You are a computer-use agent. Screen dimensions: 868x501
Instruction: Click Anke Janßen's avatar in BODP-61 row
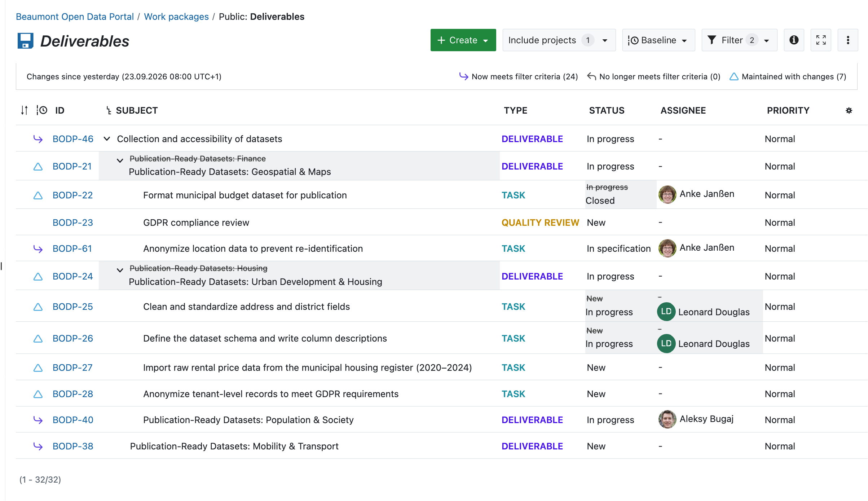(x=667, y=248)
